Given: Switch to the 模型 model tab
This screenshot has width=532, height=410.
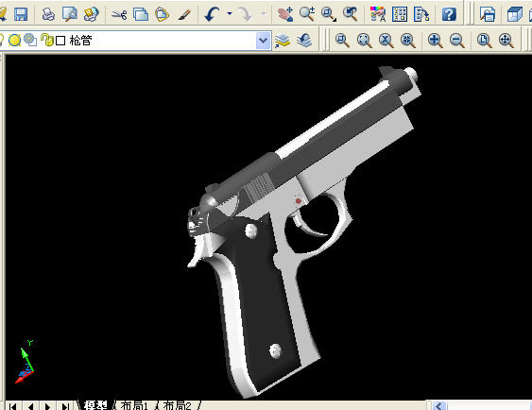Looking at the screenshot, I should (96, 405).
